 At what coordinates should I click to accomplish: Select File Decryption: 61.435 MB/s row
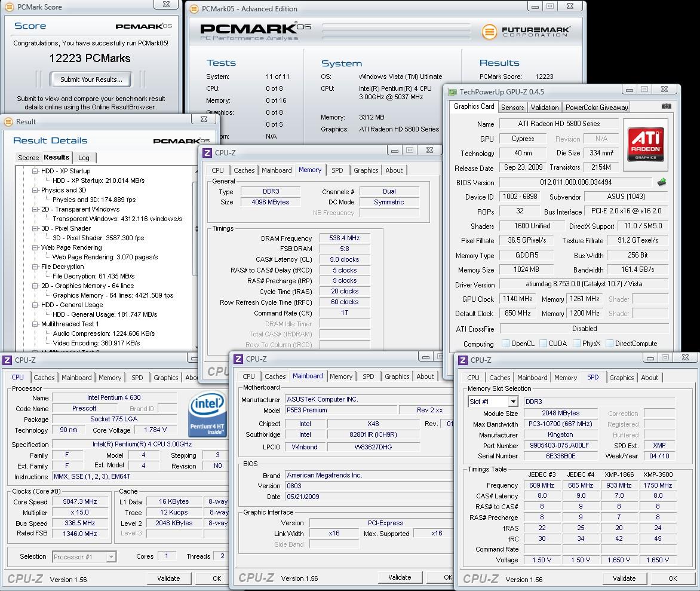[x=93, y=276]
